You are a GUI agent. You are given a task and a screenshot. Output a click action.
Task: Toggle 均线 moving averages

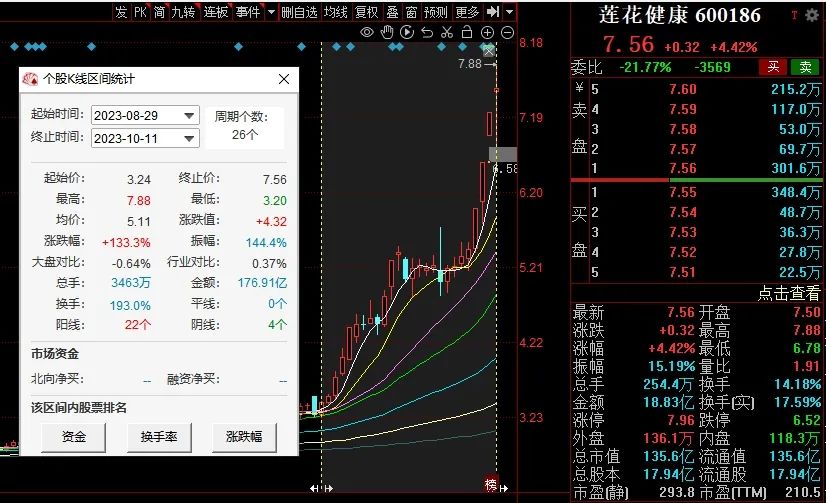(336, 12)
